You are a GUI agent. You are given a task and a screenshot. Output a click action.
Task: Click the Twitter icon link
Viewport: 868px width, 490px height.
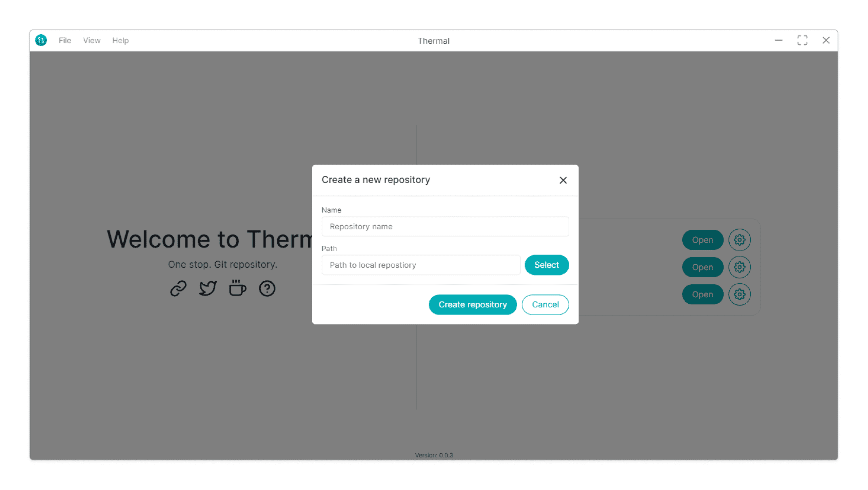pos(208,289)
